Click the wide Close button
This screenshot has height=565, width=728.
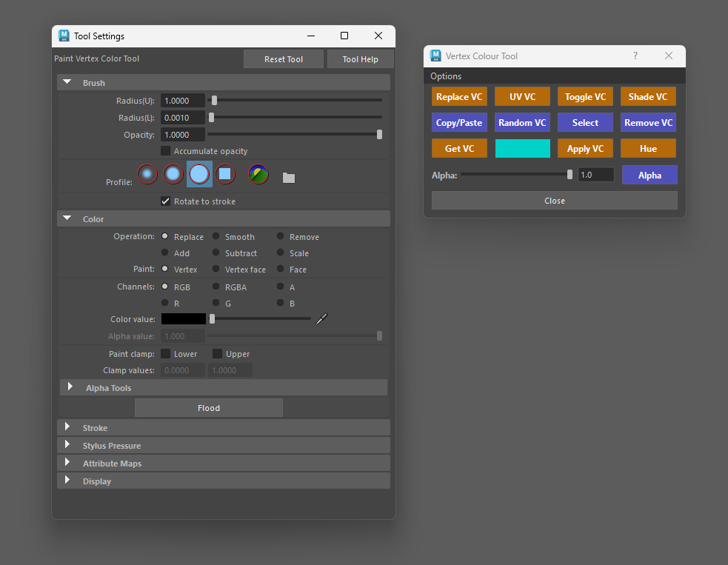click(555, 201)
